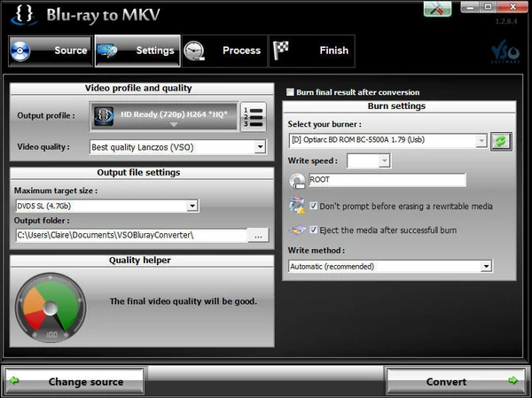Open the Output profile HD Ready dropdown
Screen dimensions: 532x398
(164, 116)
